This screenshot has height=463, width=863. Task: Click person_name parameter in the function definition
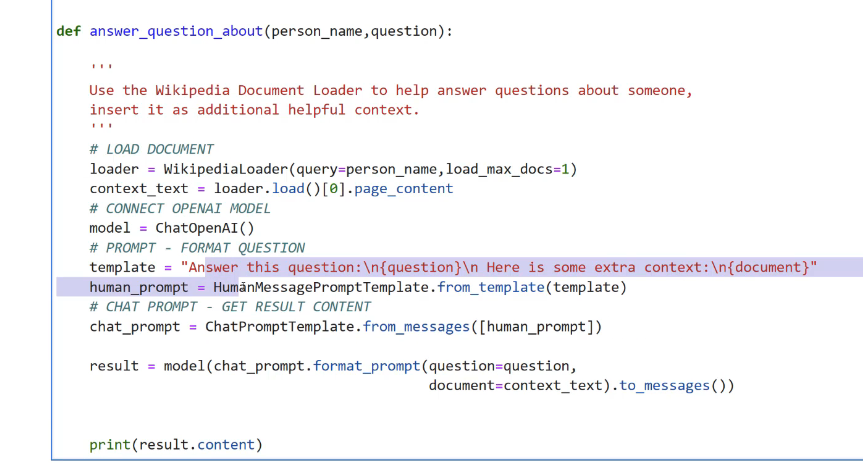(318, 31)
